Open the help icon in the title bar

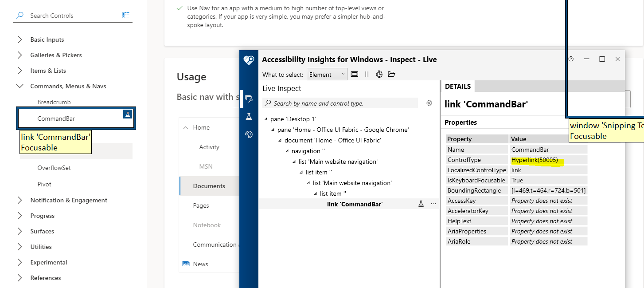pos(571,59)
